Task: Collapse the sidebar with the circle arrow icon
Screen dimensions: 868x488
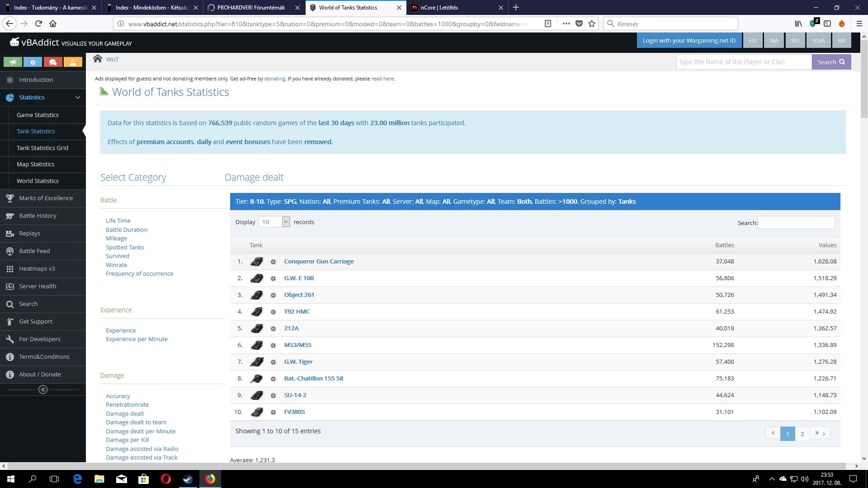Action: click(x=43, y=389)
